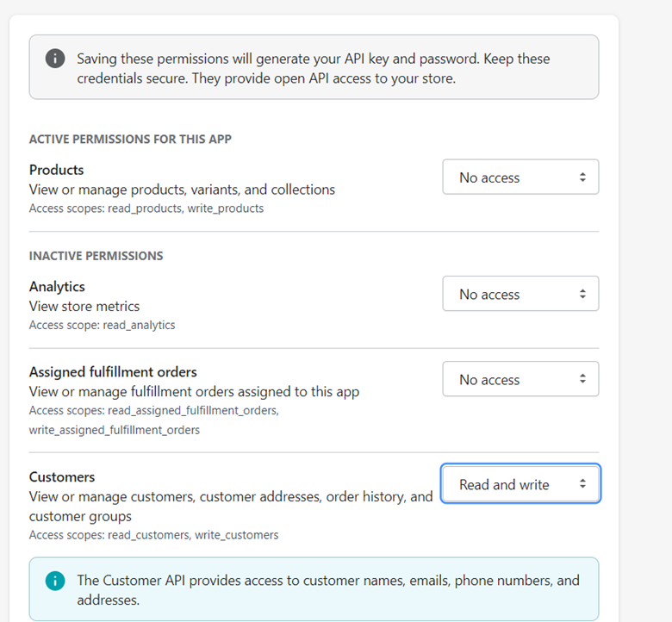Click the teal info icon in Customer API banner
Viewport: 672px width, 622px height.
click(x=55, y=581)
